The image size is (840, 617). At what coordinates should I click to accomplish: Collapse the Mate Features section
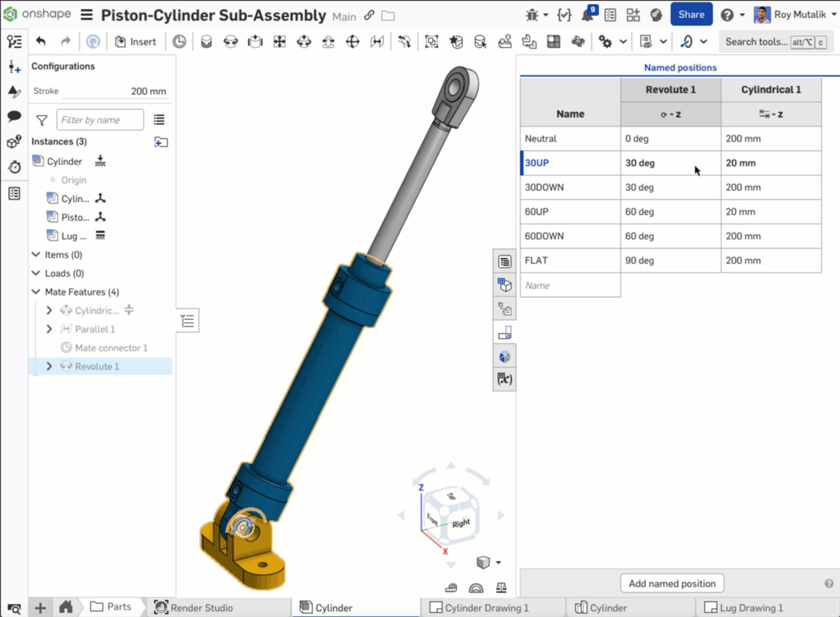coord(36,292)
